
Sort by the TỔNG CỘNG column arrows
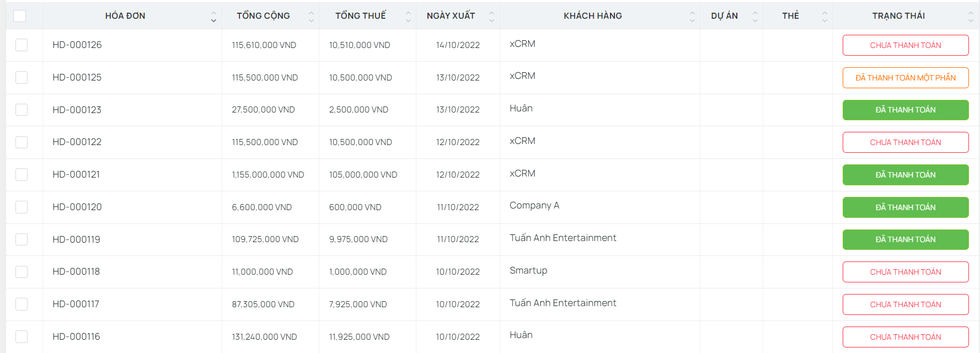click(x=311, y=17)
